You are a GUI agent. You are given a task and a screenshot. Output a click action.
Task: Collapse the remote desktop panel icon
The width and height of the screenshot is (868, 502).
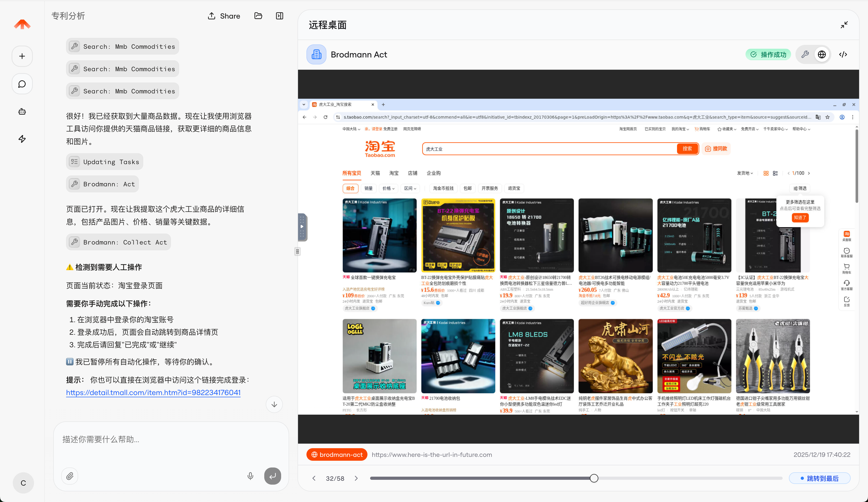tap(845, 24)
